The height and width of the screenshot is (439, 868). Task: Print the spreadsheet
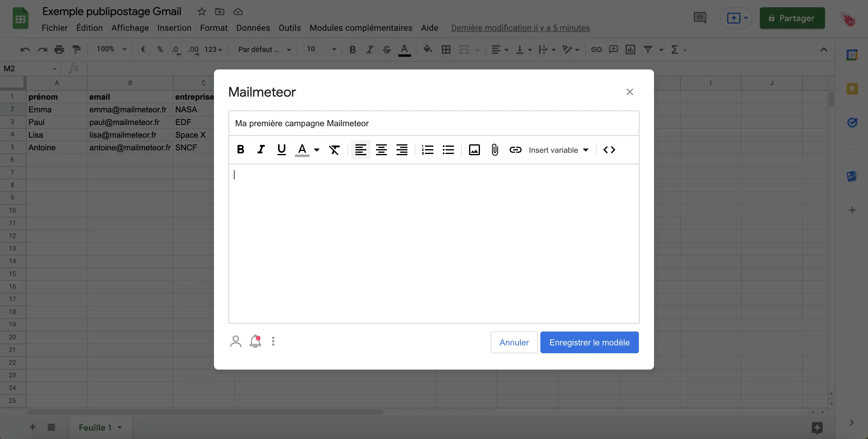[59, 50]
